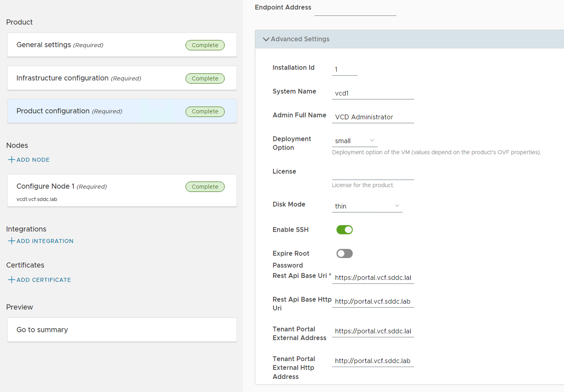Collapse the Advanced Settings section chevron
This screenshot has height=392, width=564.
(266, 39)
